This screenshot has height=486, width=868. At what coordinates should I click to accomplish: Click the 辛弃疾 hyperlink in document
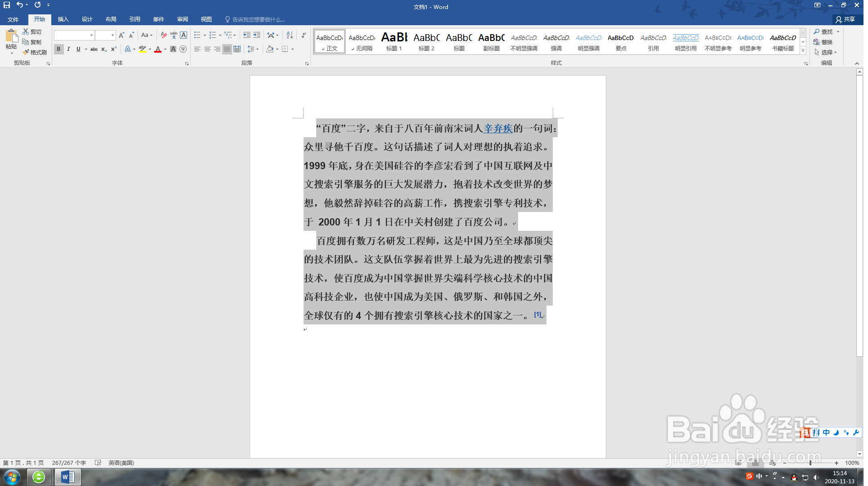(498, 129)
